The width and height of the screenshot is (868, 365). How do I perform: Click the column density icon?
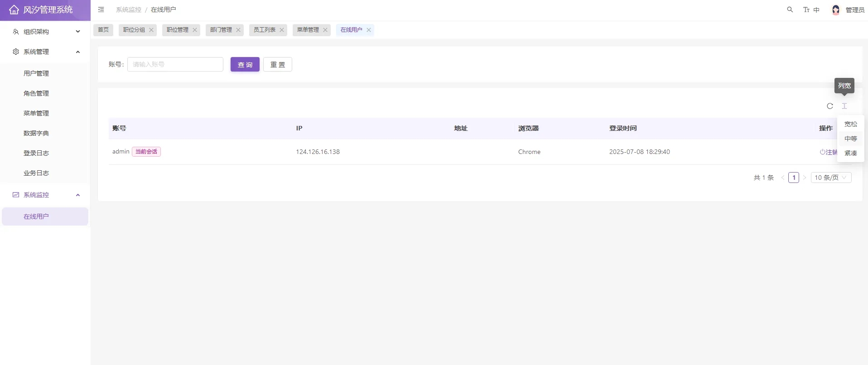[x=844, y=106]
